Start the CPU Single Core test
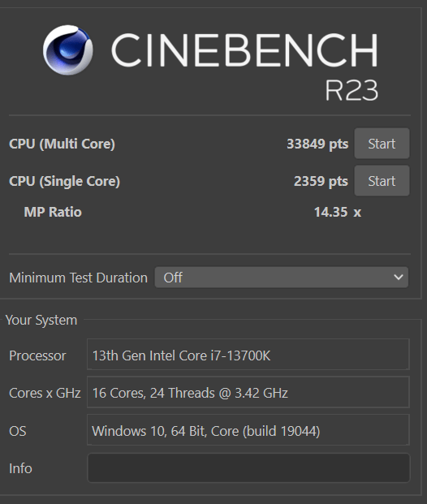Image resolution: width=427 pixels, height=504 pixels. click(382, 181)
